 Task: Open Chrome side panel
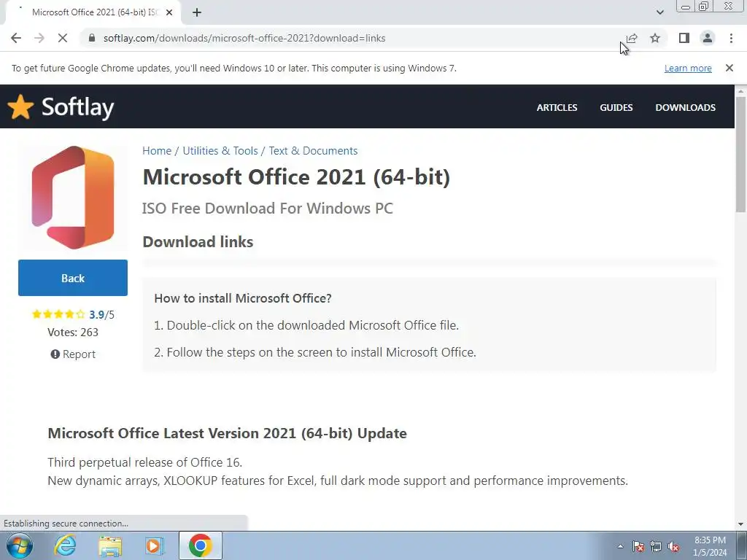684,38
